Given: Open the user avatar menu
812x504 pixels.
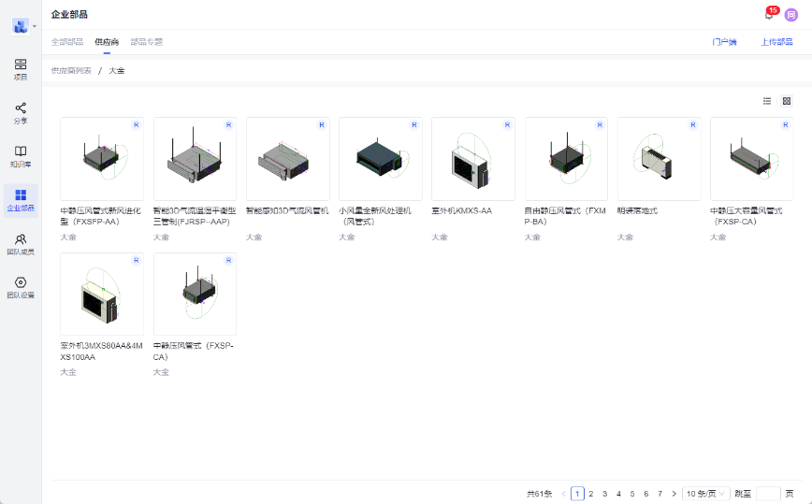Looking at the screenshot, I should coord(790,14).
